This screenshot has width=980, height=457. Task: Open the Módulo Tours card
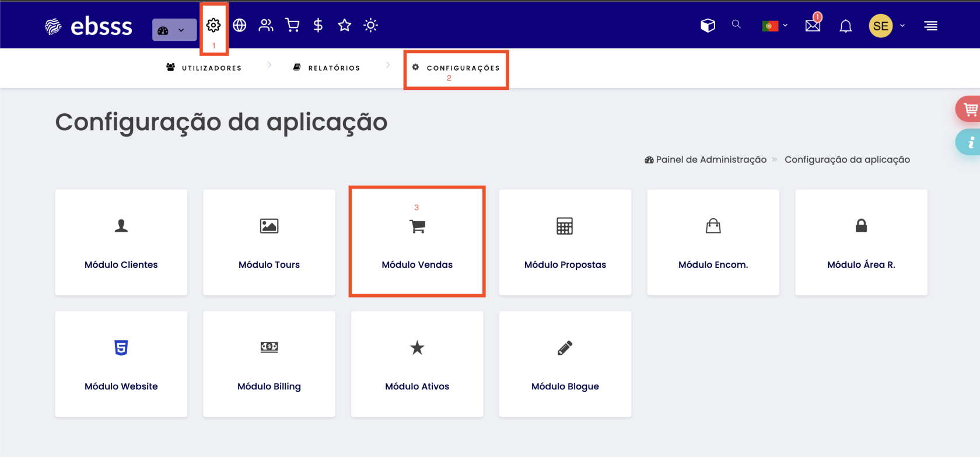269,242
